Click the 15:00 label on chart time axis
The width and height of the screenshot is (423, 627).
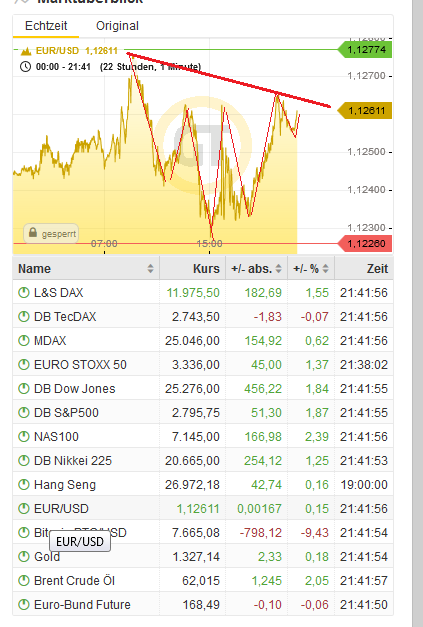(x=210, y=244)
